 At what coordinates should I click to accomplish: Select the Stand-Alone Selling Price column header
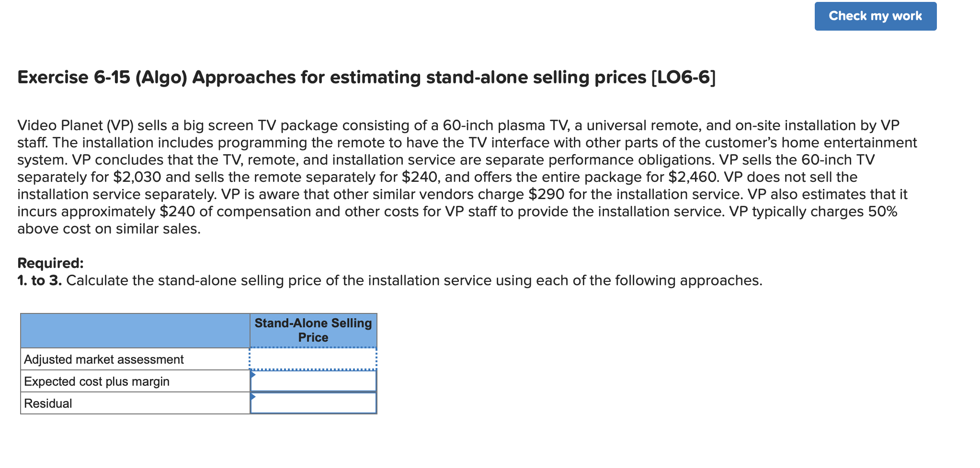[312, 330]
